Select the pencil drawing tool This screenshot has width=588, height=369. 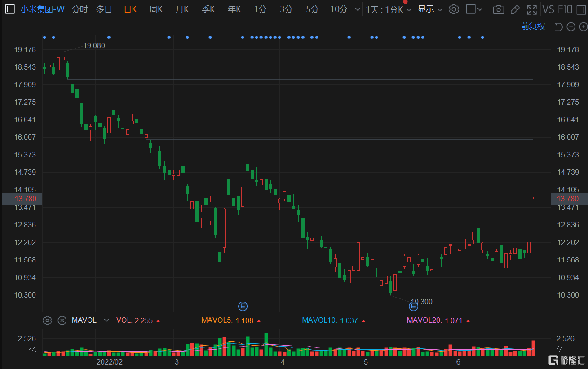click(515, 9)
